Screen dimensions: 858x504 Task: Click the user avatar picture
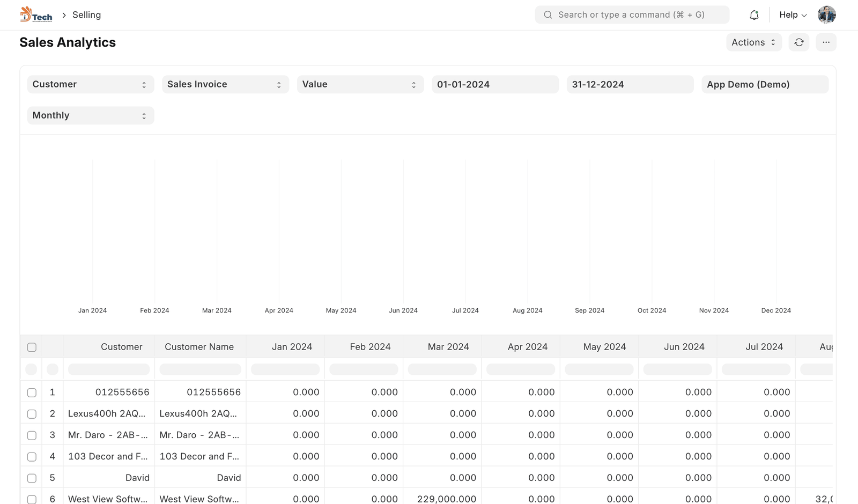[826, 15]
